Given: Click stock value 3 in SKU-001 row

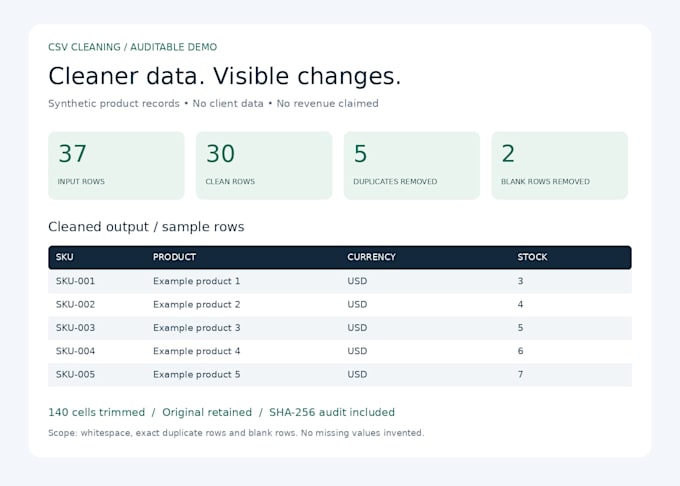Looking at the screenshot, I should 520,281.
